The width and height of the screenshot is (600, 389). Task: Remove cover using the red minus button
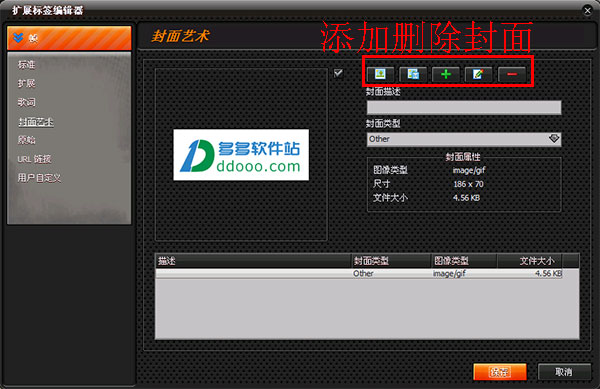pos(512,74)
